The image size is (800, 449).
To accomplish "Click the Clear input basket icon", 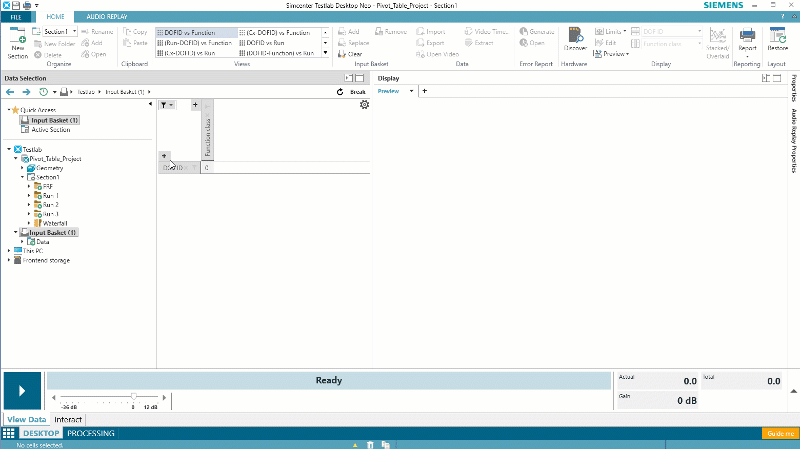I will (x=341, y=54).
